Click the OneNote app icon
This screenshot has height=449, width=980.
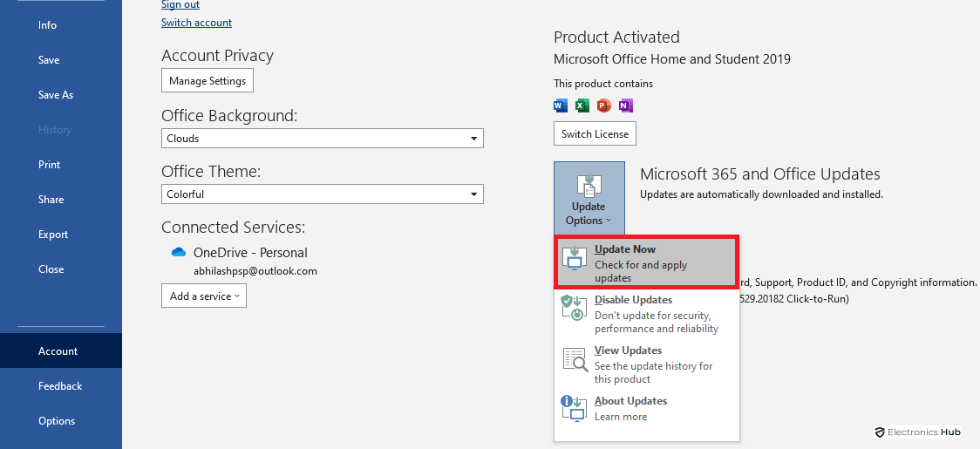tap(625, 105)
